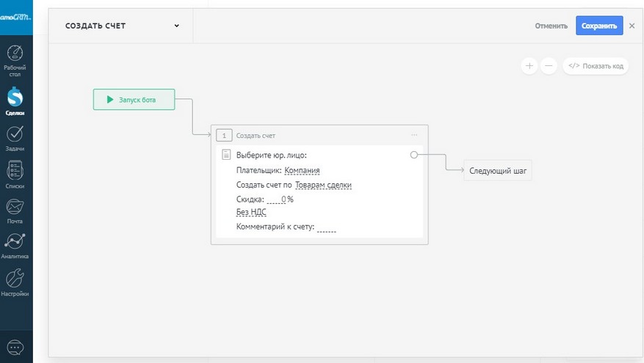
Task: Click Показать код button
Action: tap(596, 66)
